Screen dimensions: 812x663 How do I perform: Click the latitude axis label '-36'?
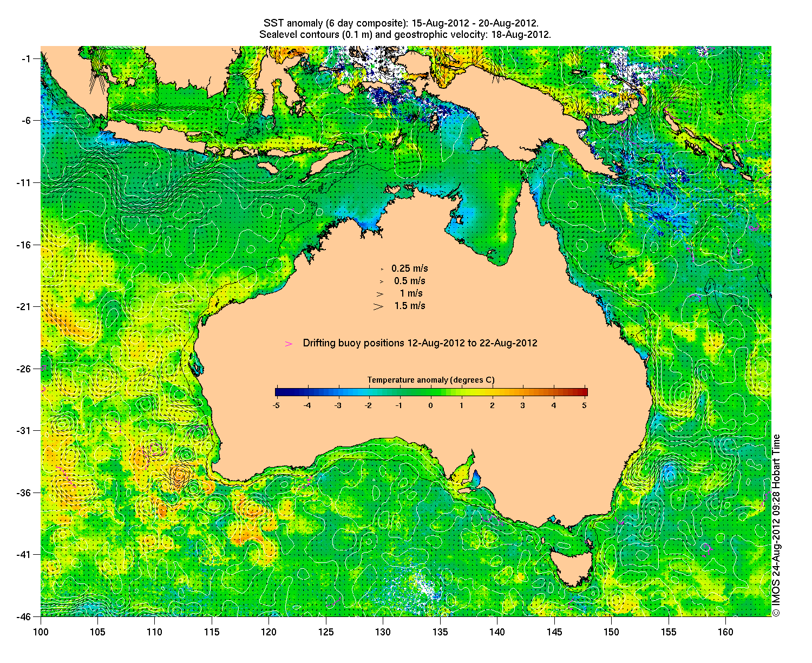click(24, 493)
